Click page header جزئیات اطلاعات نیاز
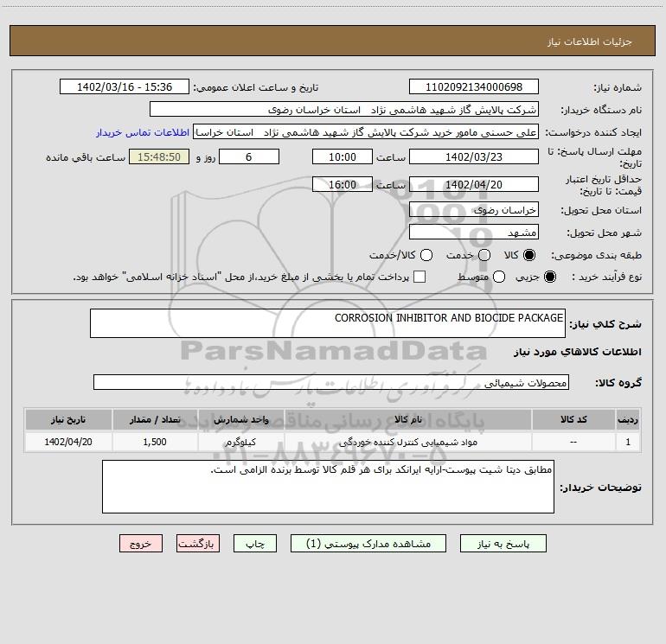Image resolution: width=666 pixels, height=644 pixels. click(x=590, y=41)
